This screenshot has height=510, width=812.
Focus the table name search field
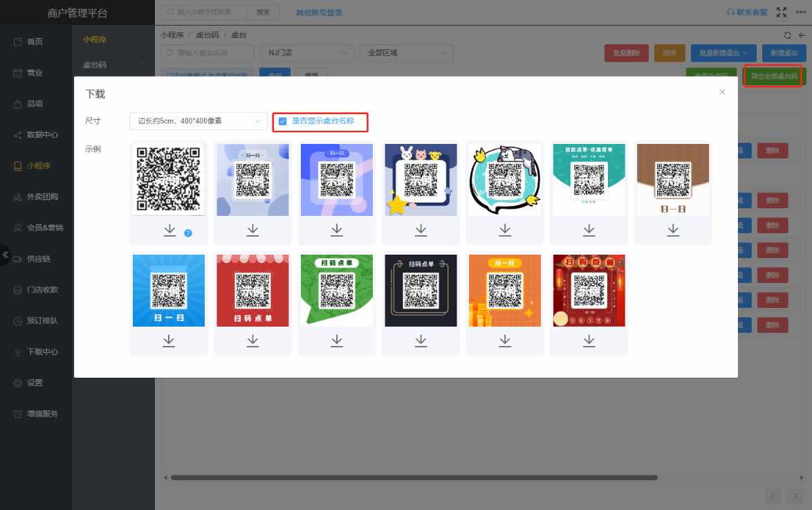pyautogui.click(x=207, y=53)
